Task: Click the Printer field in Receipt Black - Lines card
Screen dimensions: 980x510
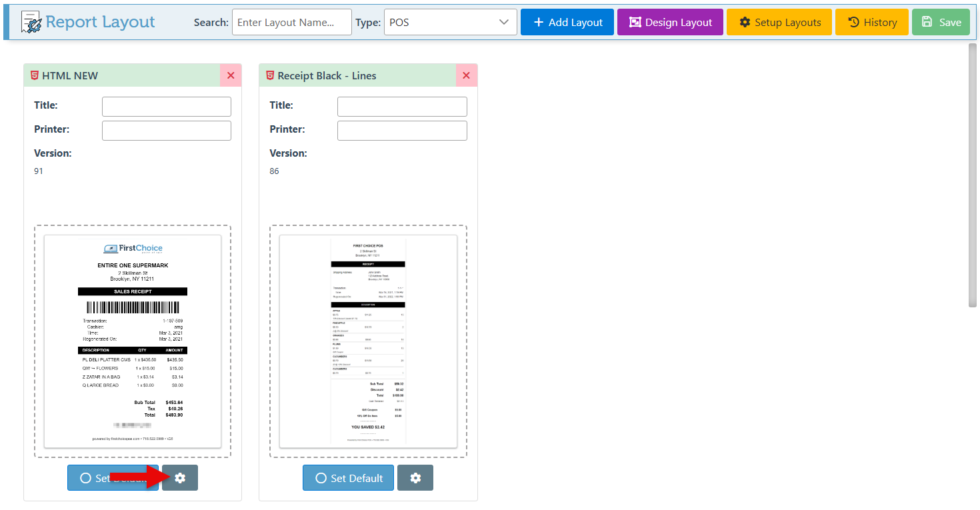Action: coord(402,131)
